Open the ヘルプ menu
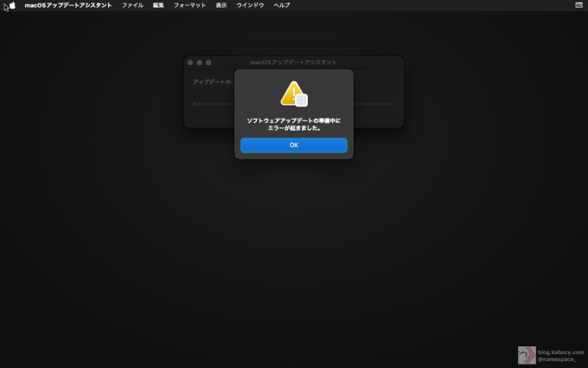 pos(282,5)
